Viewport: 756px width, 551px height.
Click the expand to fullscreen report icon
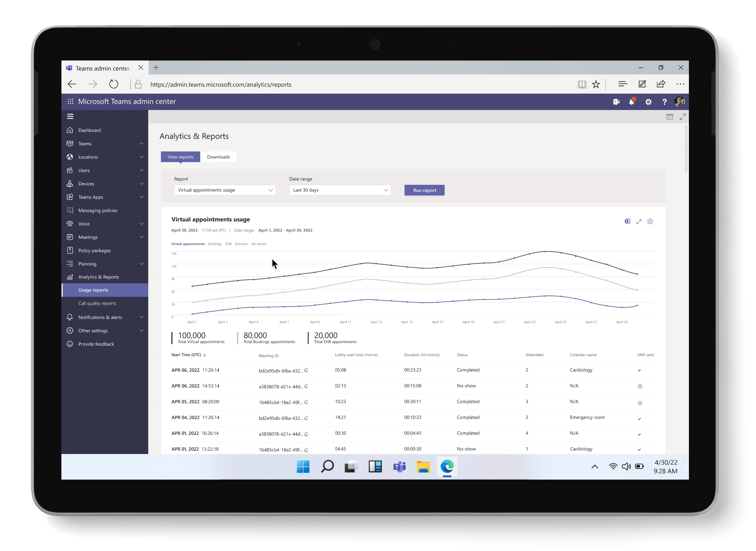click(639, 221)
